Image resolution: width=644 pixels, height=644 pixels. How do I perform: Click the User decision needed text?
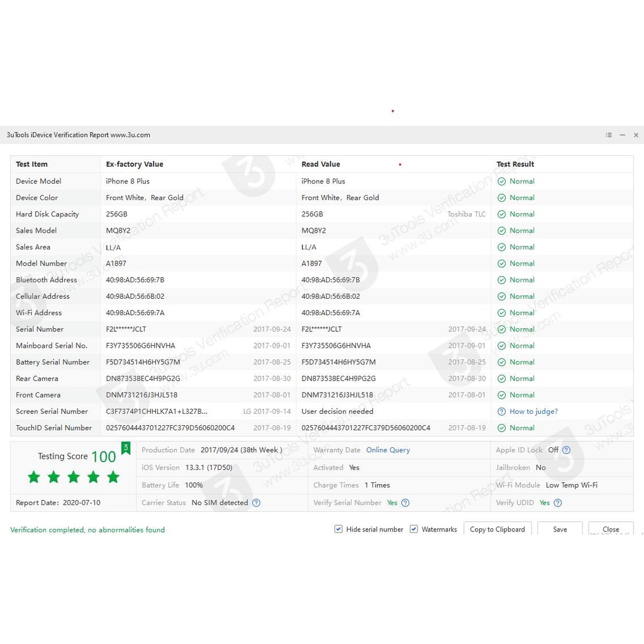click(x=337, y=411)
